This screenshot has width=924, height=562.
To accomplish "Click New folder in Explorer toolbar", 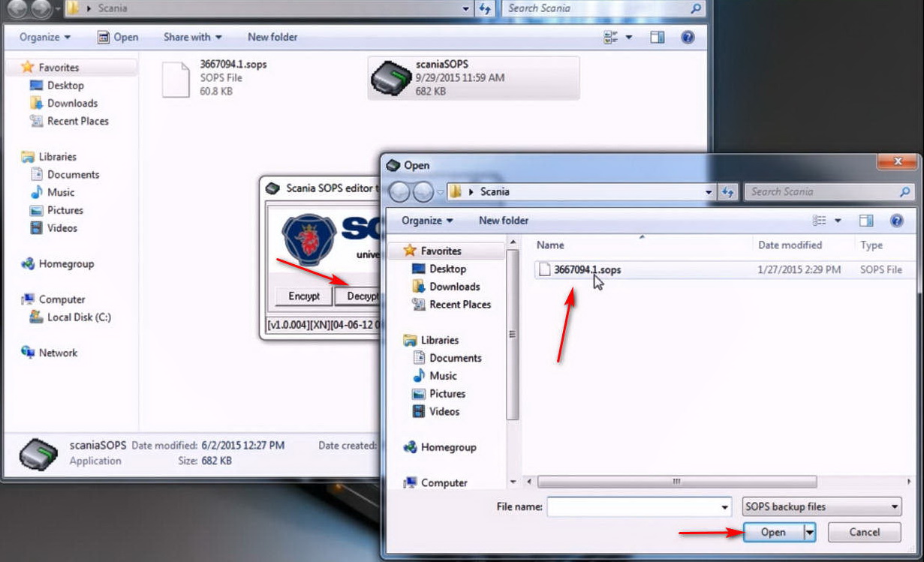I will point(272,37).
